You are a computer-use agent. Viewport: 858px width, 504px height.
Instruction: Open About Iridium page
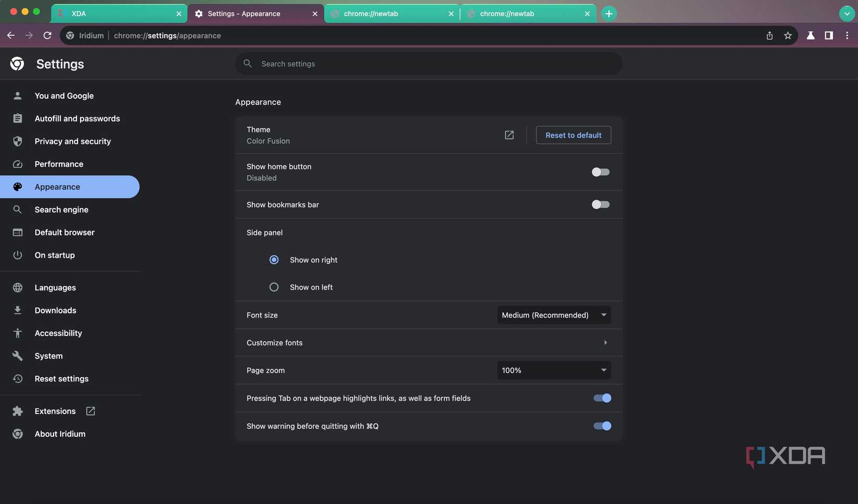coord(70,434)
